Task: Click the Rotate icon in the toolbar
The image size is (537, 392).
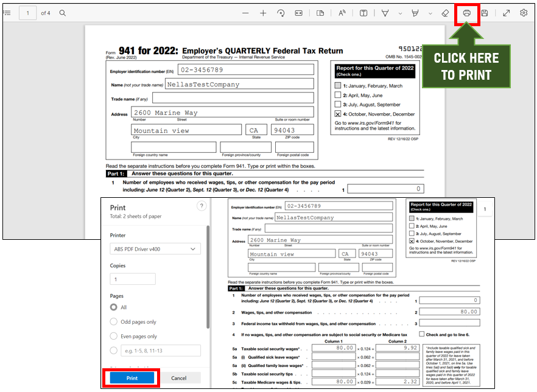Action: click(x=281, y=13)
